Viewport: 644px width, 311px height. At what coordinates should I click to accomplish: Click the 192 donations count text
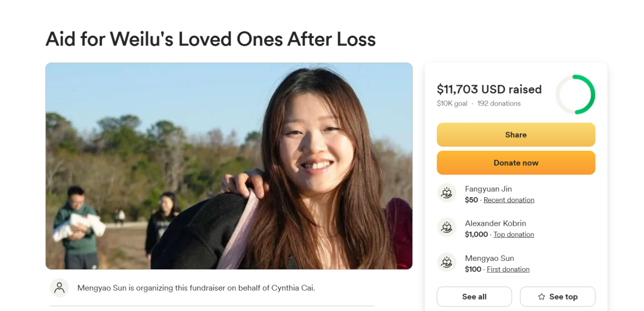(499, 104)
